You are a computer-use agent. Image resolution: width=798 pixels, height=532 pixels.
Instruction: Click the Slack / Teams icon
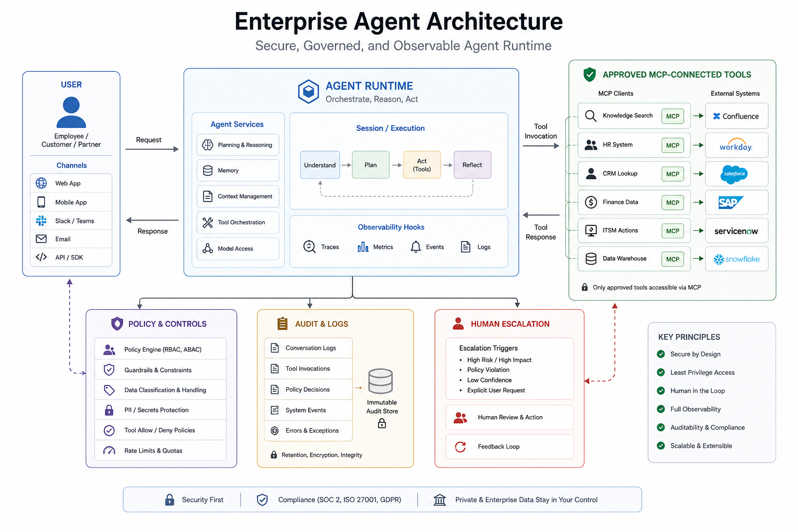41,221
